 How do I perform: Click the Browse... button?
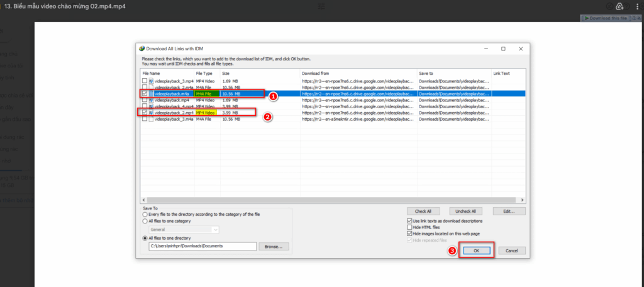[x=274, y=247]
